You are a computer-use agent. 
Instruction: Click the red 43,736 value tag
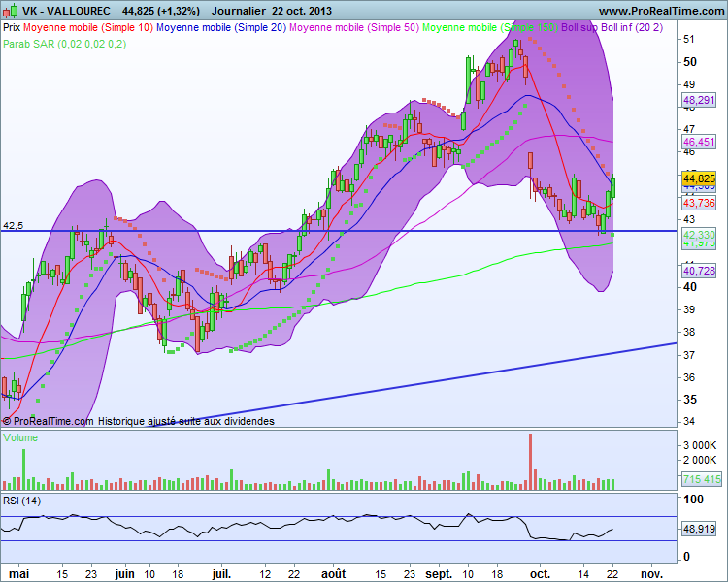pyautogui.click(x=699, y=203)
